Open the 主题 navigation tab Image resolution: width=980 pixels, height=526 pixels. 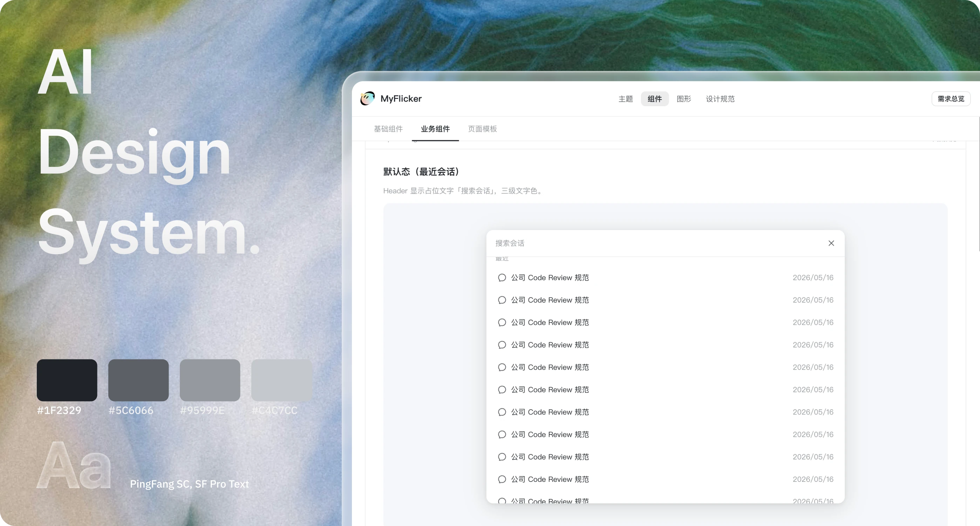coord(625,99)
